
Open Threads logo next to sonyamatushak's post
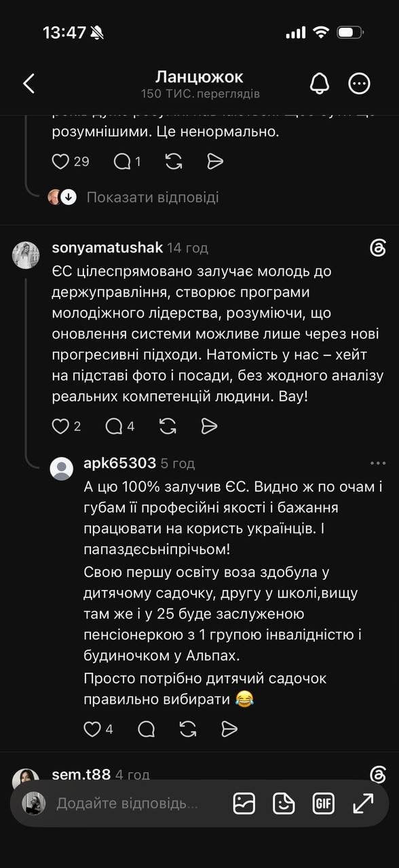(x=378, y=248)
